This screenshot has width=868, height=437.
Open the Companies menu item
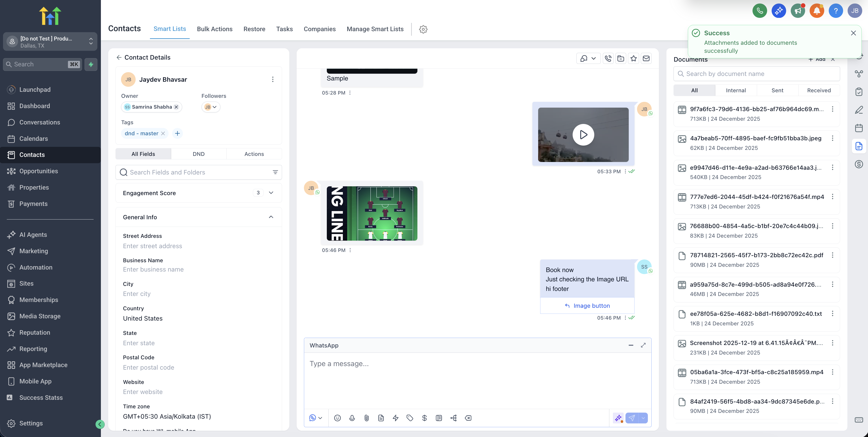tap(320, 29)
